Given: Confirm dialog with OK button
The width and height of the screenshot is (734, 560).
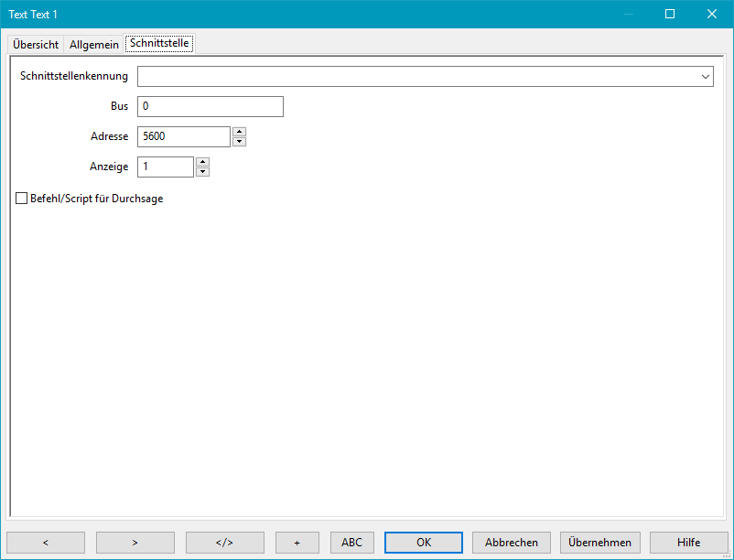Looking at the screenshot, I should click(423, 543).
